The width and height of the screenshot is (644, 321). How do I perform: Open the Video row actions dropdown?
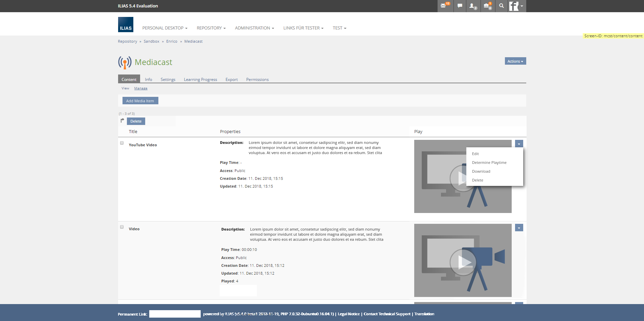pyautogui.click(x=519, y=228)
